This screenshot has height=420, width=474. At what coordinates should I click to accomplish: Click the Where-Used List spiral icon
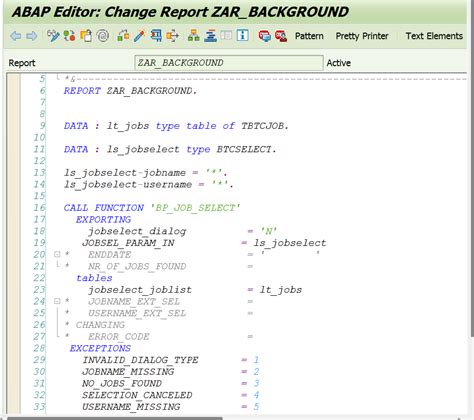pyautogui.click(x=103, y=35)
